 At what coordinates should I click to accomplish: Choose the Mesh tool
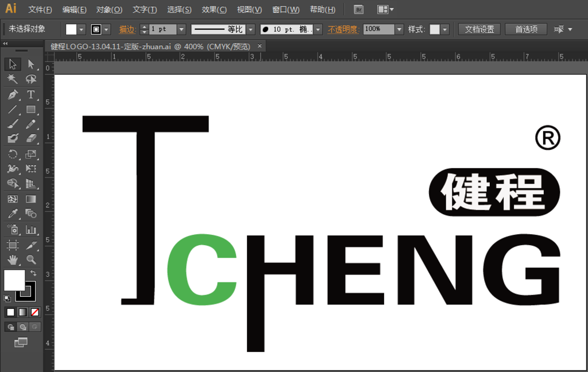click(x=13, y=199)
